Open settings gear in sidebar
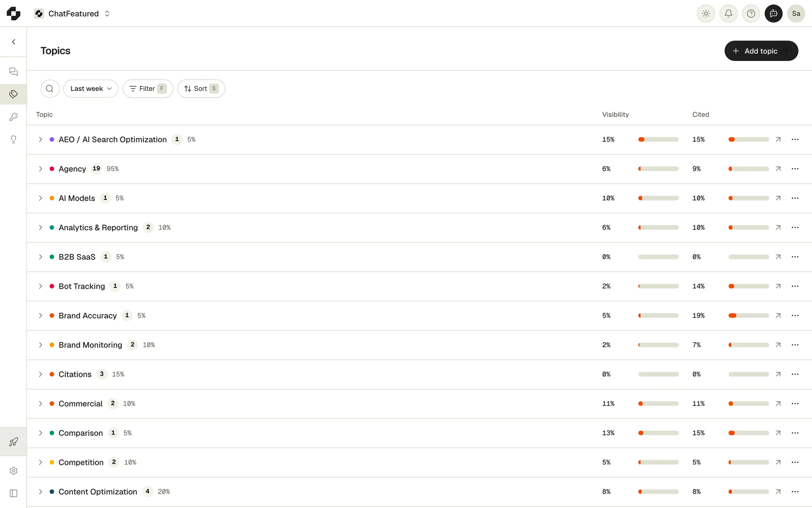Image resolution: width=812 pixels, height=508 pixels. coord(14,471)
